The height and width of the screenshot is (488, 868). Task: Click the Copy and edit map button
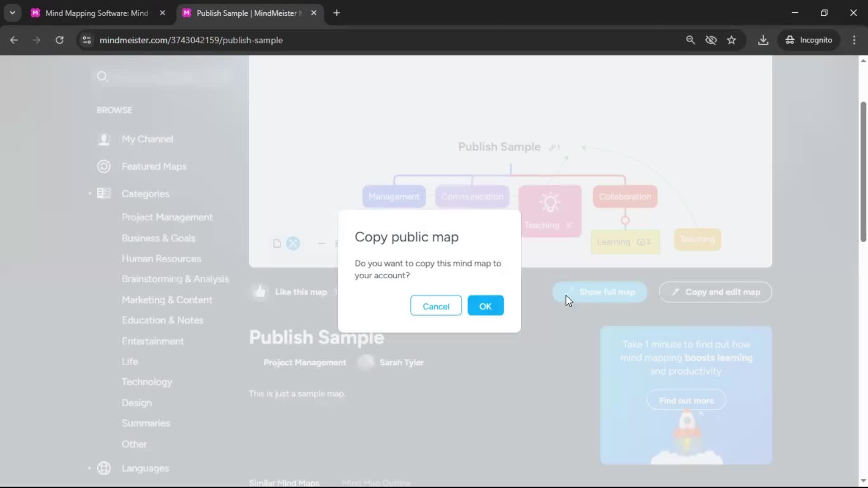715,292
